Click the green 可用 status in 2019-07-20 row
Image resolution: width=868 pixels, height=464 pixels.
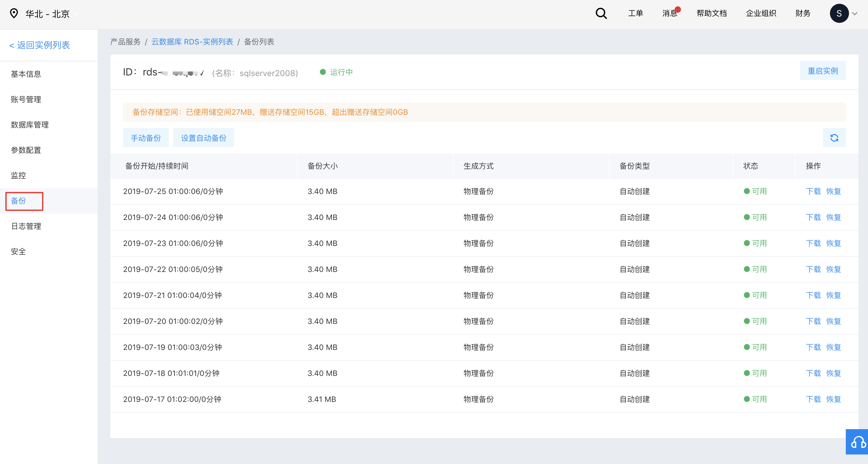tap(755, 321)
